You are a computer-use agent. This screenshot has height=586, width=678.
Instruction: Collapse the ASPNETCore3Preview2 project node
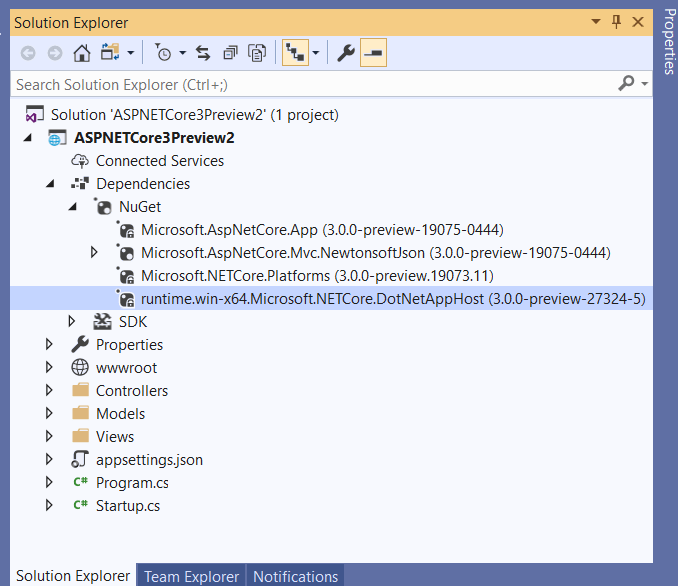28,138
